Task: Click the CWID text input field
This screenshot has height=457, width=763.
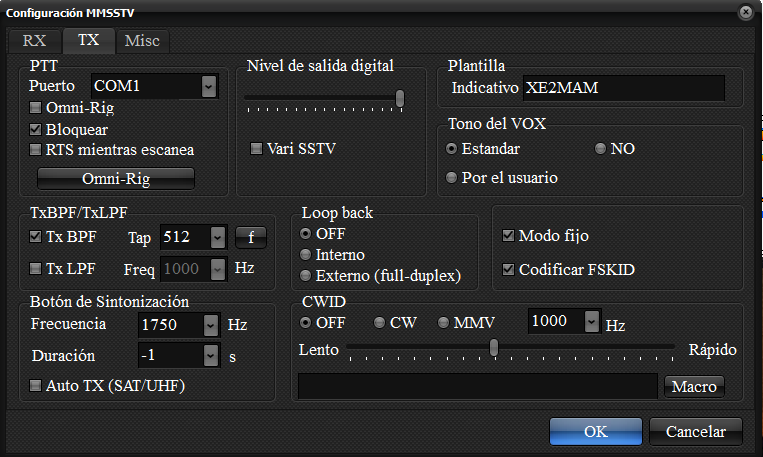Action: coord(477,386)
